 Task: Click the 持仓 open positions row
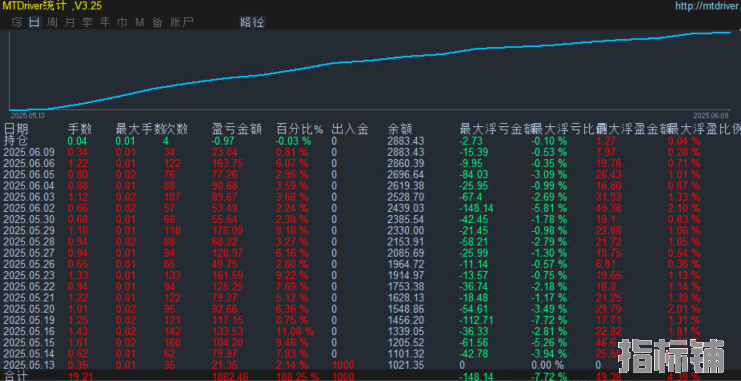tap(370, 141)
